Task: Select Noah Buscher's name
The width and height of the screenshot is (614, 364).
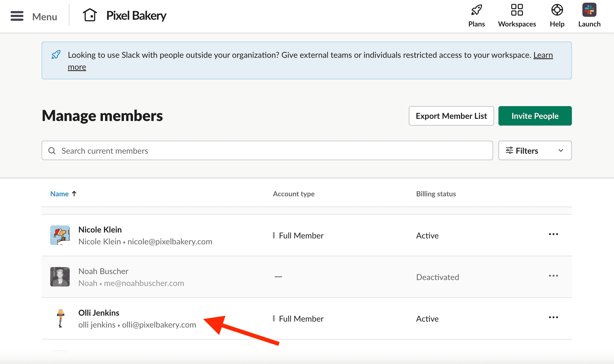Action: click(103, 271)
